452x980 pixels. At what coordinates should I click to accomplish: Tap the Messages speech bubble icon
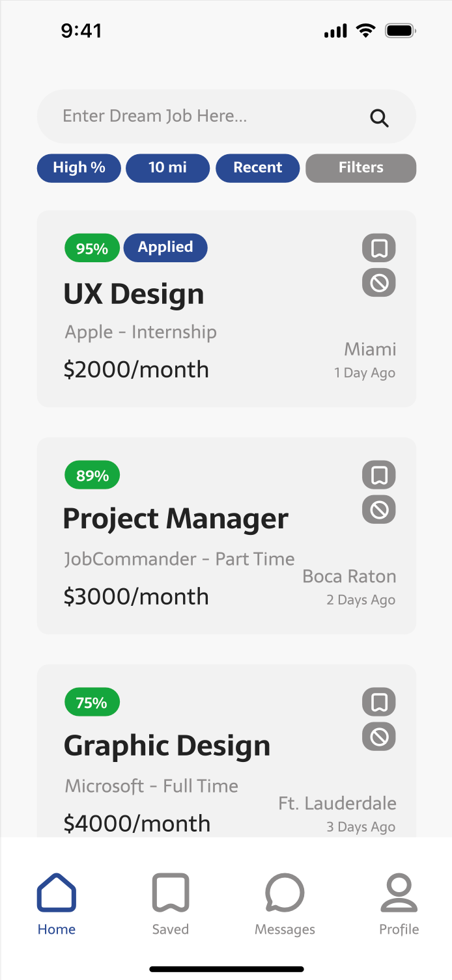(285, 893)
